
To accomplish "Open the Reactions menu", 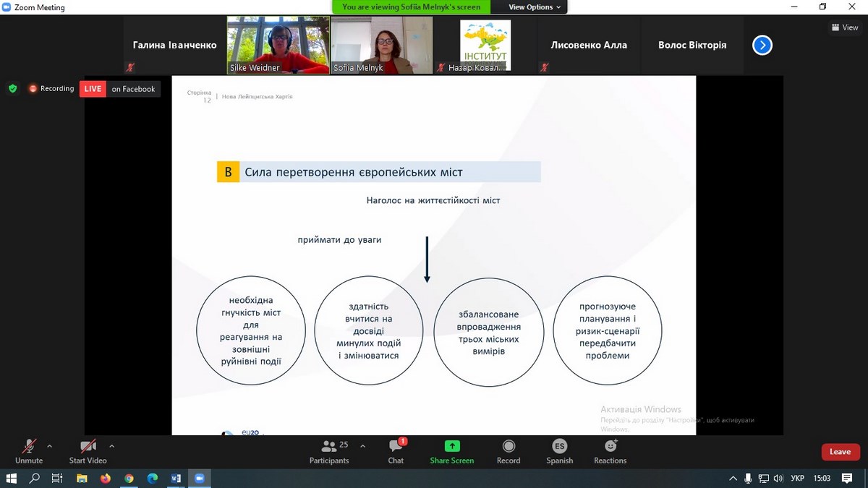I will pos(610,451).
